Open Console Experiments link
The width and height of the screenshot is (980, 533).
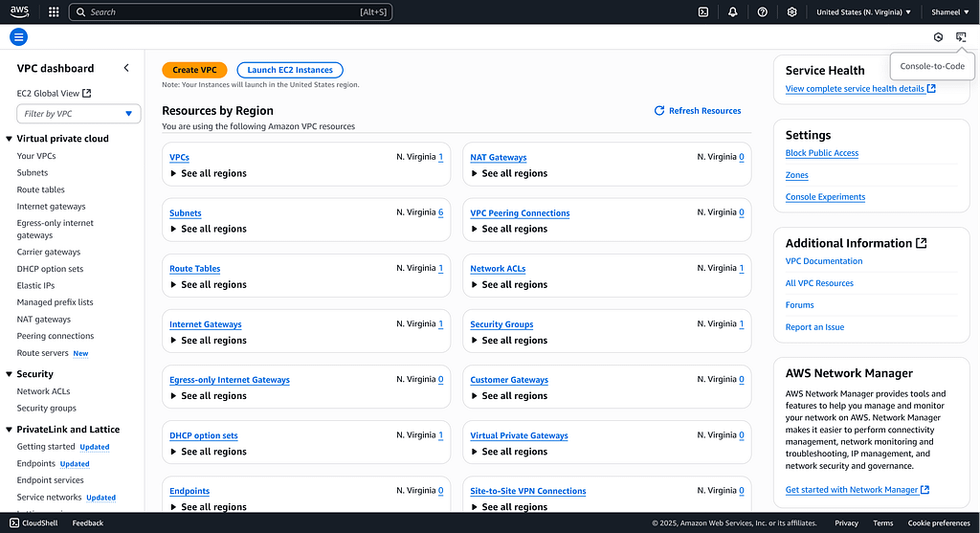(825, 197)
